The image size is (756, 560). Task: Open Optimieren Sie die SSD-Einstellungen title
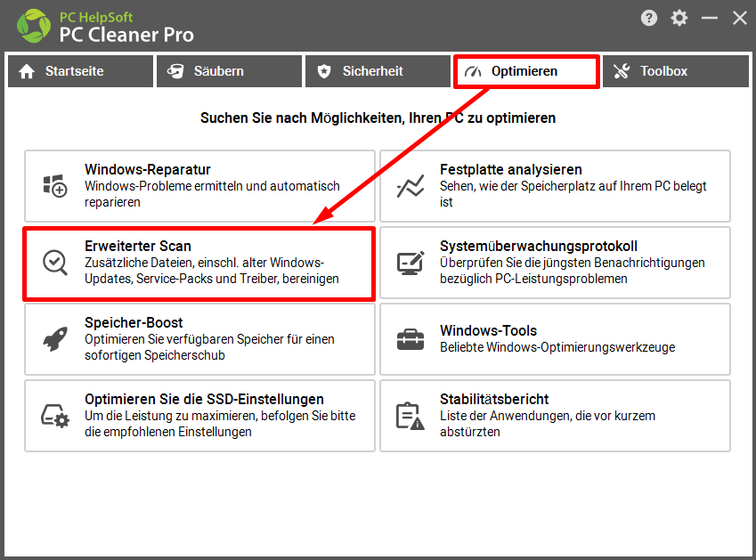(x=204, y=399)
